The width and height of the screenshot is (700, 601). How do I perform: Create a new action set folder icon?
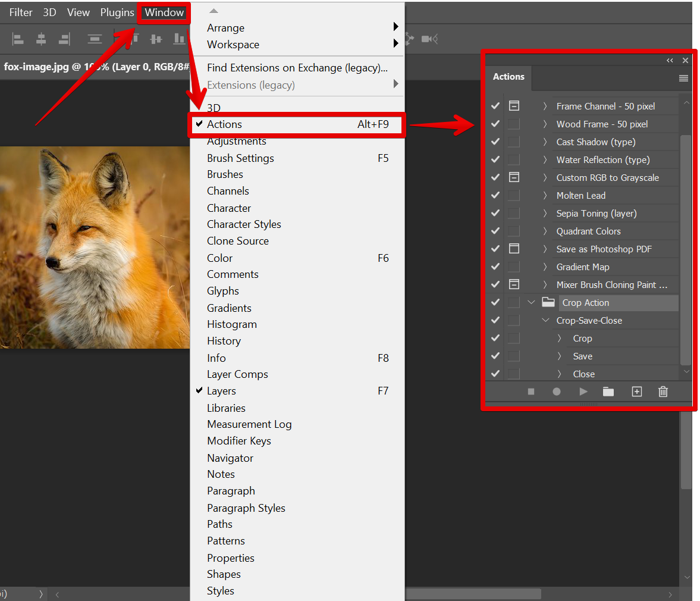point(608,392)
